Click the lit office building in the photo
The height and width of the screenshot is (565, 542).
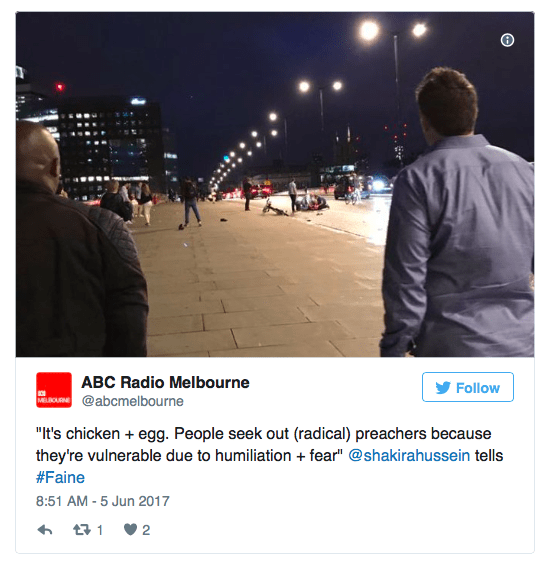tap(108, 144)
